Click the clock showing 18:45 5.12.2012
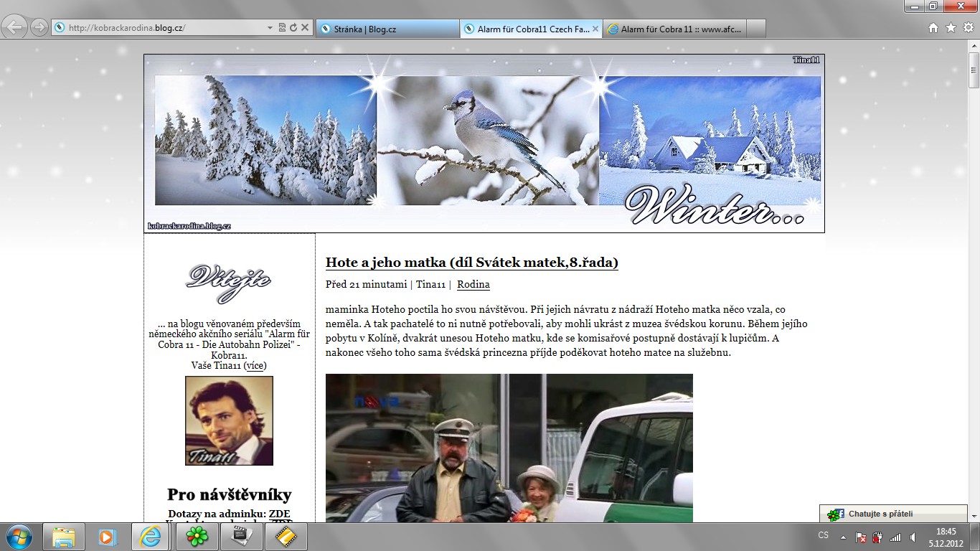This screenshot has width=980, height=551. tap(946, 537)
